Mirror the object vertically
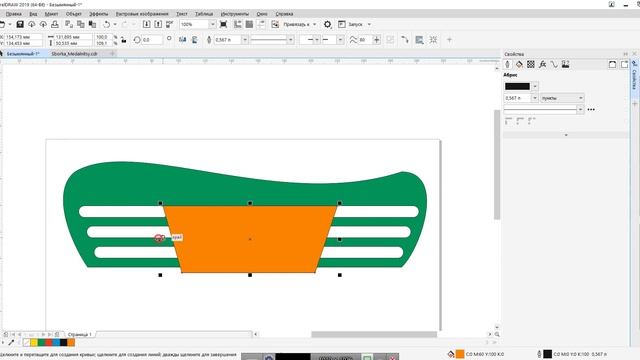The height and width of the screenshot is (360, 640). [195, 40]
